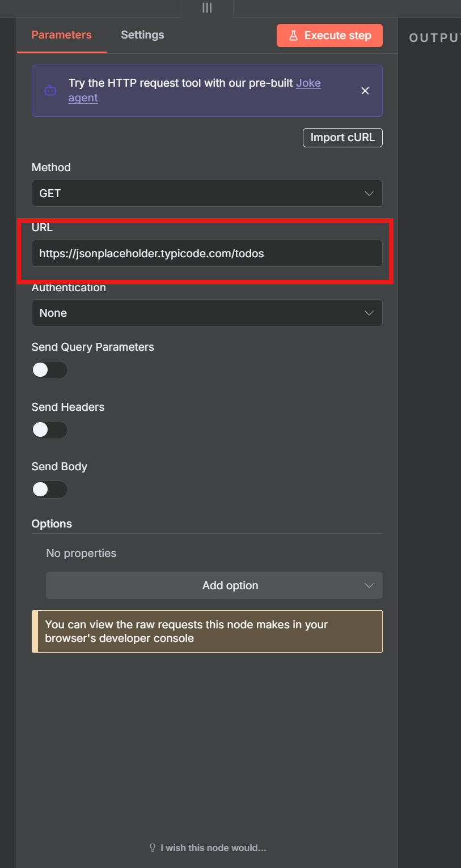This screenshot has width=461, height=868.
Task: Click the flask icon on Execute step button
Action: click(x=293, y=35)
